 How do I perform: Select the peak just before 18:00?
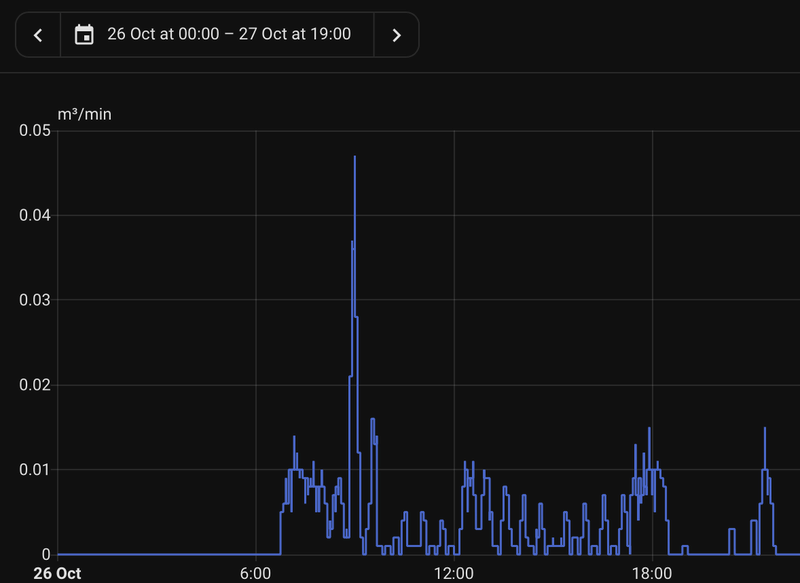649,428
